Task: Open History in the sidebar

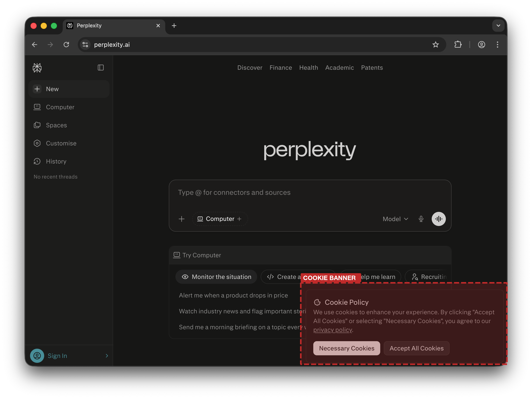Action: click(69, 161)
